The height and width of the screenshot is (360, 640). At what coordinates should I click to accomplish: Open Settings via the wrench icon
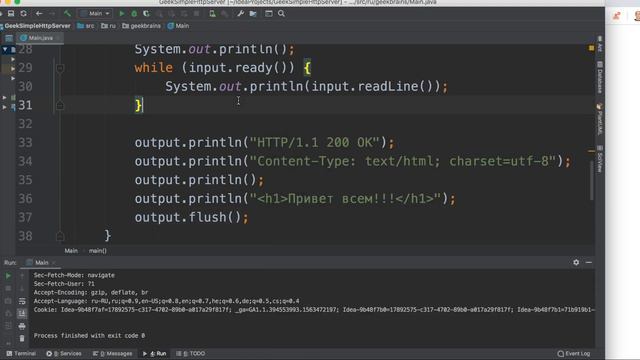click(x=240, y=13)
